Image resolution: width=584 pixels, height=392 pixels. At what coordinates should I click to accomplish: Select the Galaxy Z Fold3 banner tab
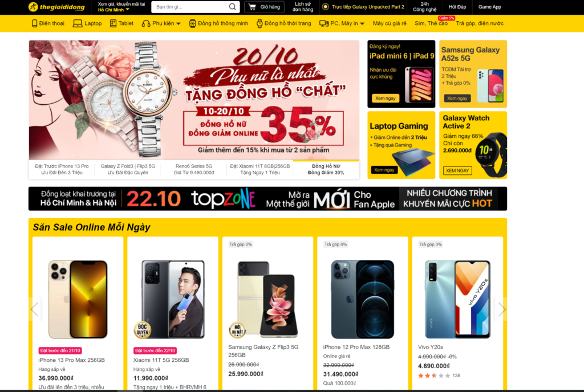tap(128, 169)
